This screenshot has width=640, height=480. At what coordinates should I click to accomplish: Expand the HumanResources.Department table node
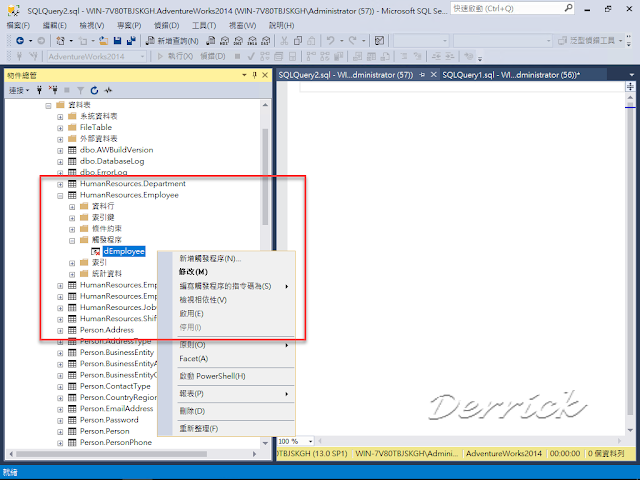click(x=60, y=184)
